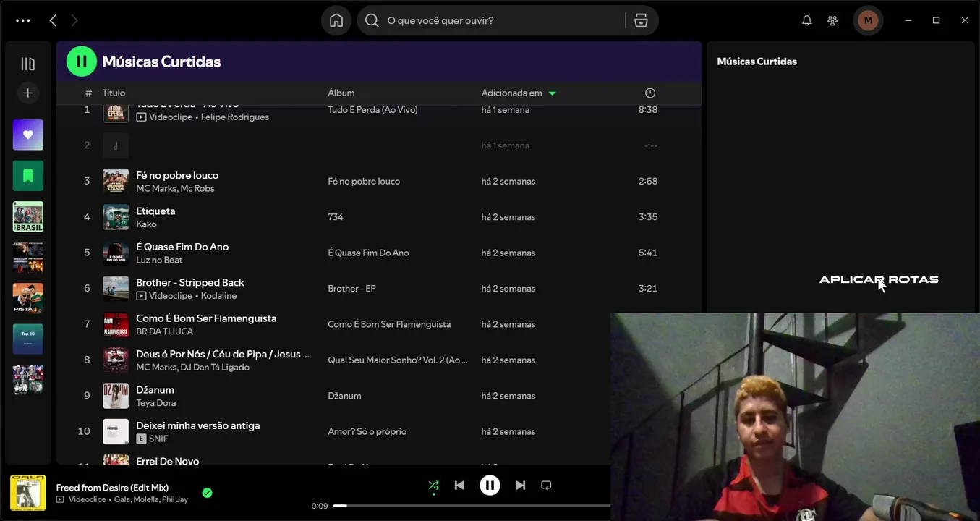980x521 pixels.
Task: Pause playlist with green header button
Action: point(82,61)
